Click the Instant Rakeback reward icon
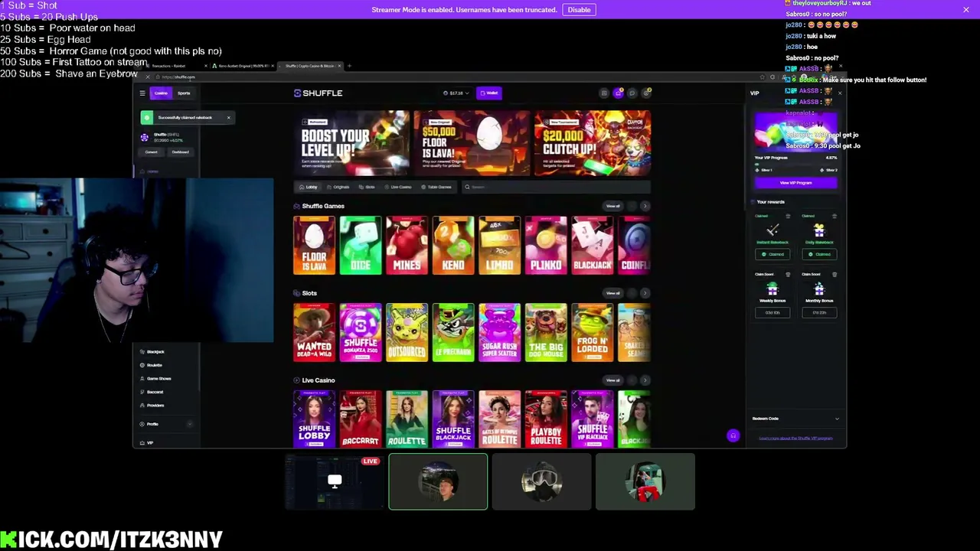Image resolution: width=980 pixels, height=551 pixels. [772, 230]
